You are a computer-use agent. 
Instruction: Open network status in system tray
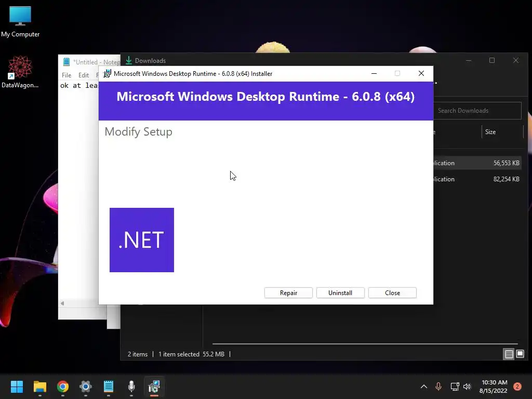point(455,387)
